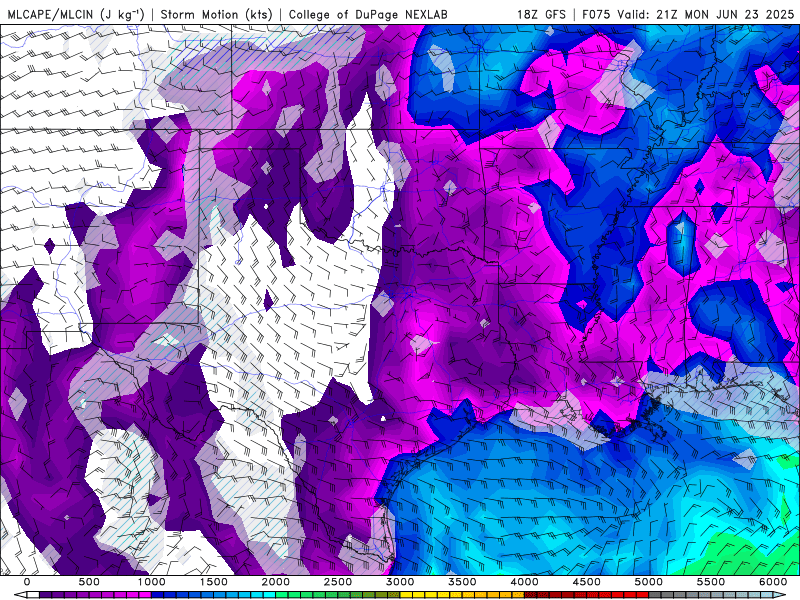Click the white swatch at the color bar start
This screenshot has height=600, width=800.
(x=33, y=595)
